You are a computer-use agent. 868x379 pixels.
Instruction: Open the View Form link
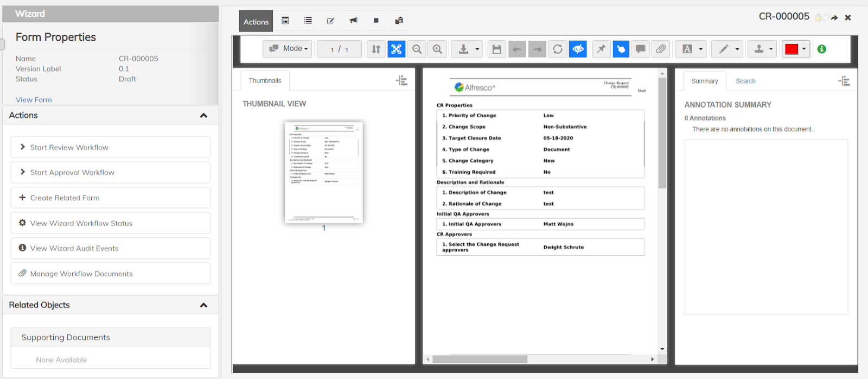(34, 100)
